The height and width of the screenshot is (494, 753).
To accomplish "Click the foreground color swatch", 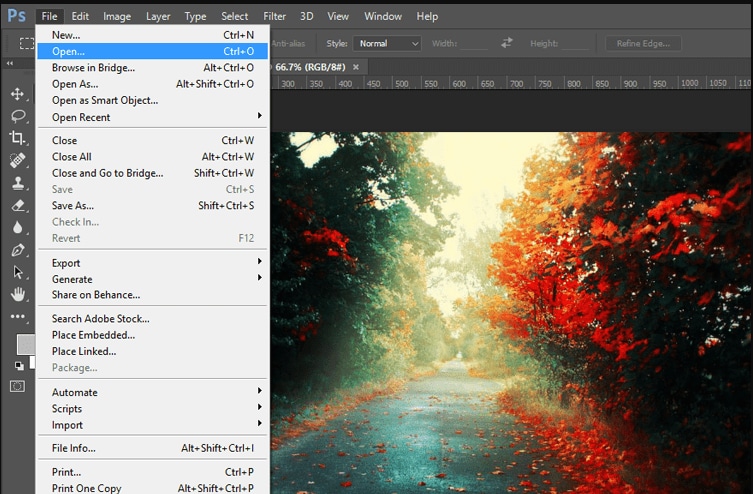I will point(25,344).
